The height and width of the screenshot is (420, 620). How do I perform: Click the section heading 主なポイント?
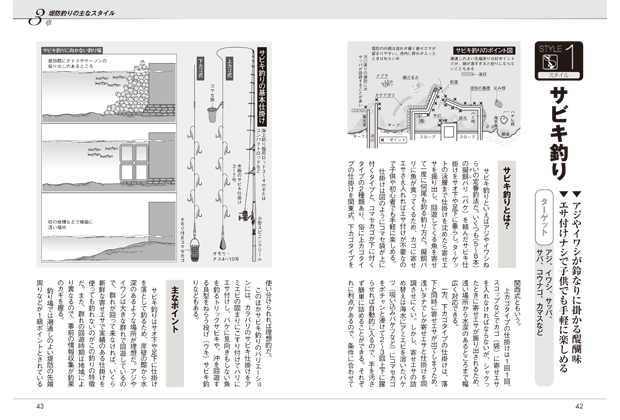[175, 309]
